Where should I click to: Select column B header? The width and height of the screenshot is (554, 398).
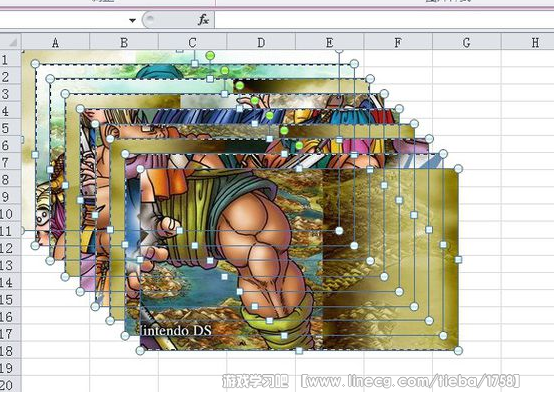coord(124,42)
